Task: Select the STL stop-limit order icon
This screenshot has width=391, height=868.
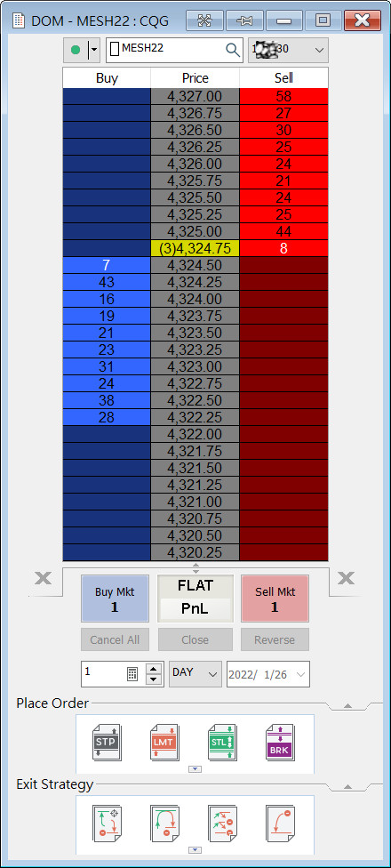Action: click(x=222, y=743)
